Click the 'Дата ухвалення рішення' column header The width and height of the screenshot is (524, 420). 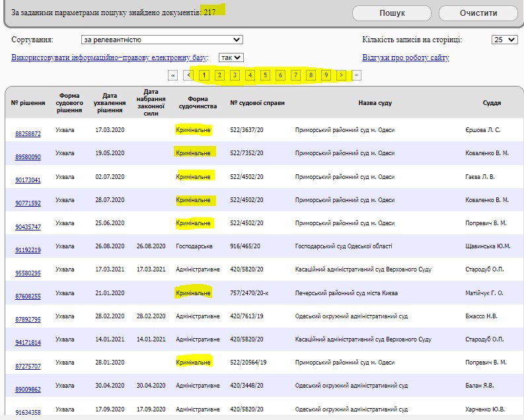(110, 103)
